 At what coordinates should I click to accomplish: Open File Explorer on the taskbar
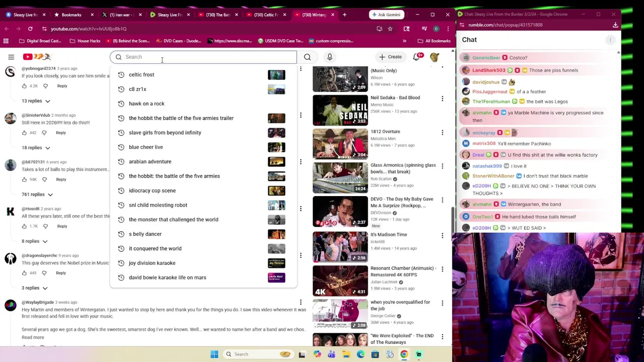pos(346,354)
